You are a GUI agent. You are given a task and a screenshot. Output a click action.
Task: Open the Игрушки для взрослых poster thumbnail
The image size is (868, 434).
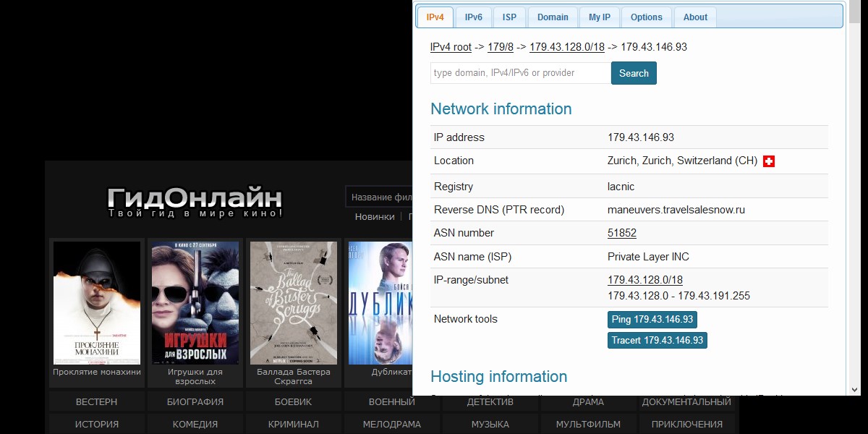coord(195,303)
